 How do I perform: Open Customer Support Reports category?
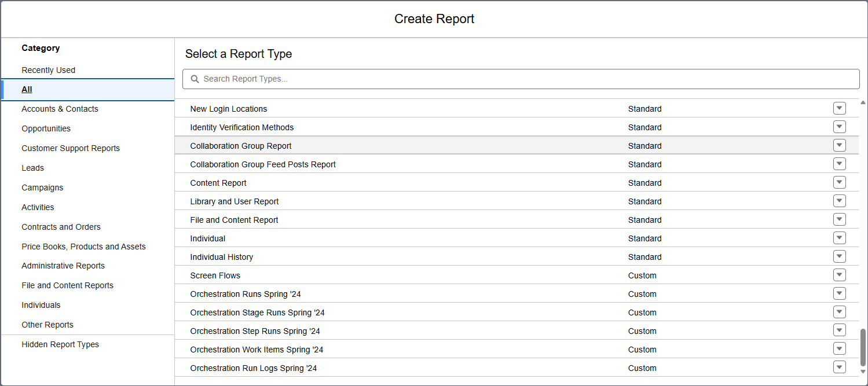coord(71,148)
